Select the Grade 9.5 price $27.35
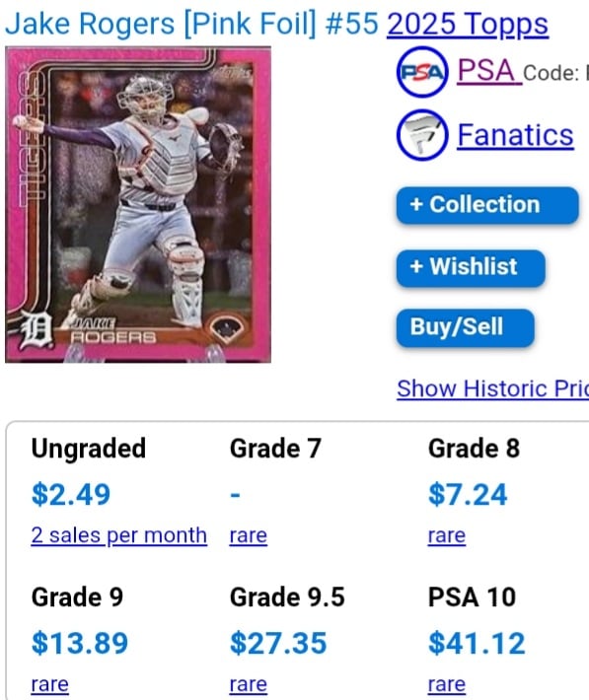 tap(278, 643)
